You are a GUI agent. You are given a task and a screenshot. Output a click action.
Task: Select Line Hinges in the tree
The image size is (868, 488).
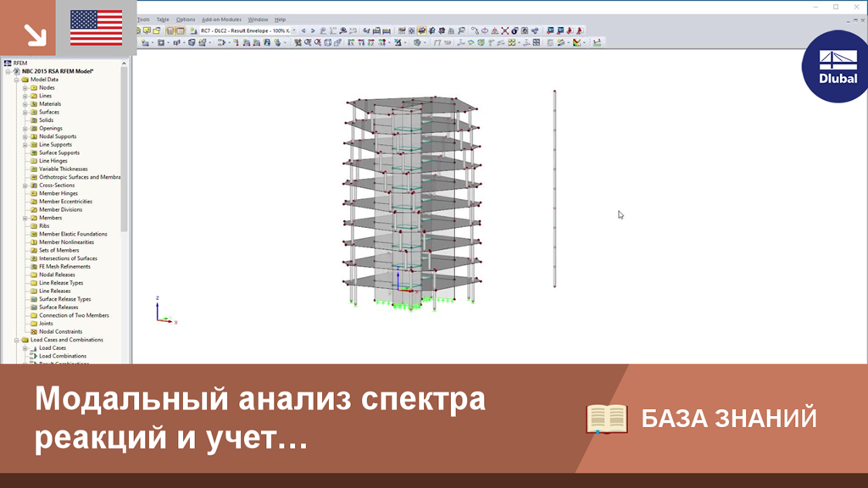53,161
